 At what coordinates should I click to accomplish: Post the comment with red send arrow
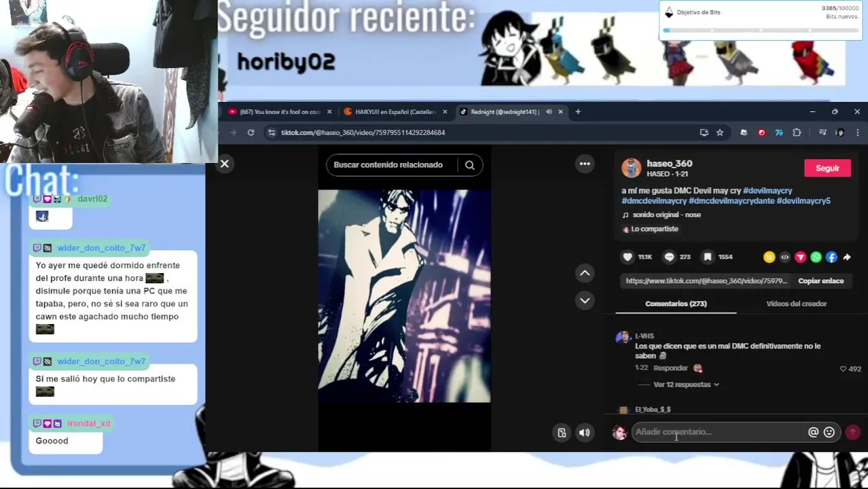pyautogui.click(x=852, y=432)
